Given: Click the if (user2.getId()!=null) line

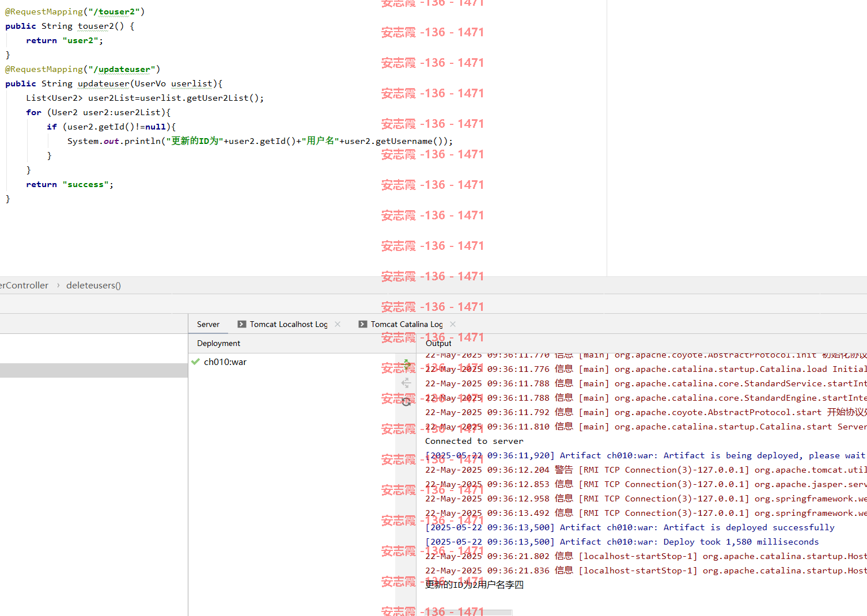Looking at the screenshot, I should pos(111,127).
